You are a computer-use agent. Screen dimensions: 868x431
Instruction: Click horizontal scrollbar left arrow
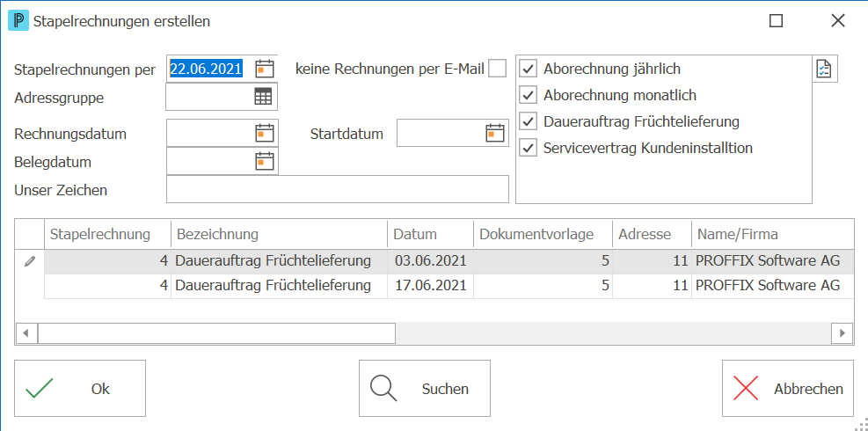click(26, 333)
